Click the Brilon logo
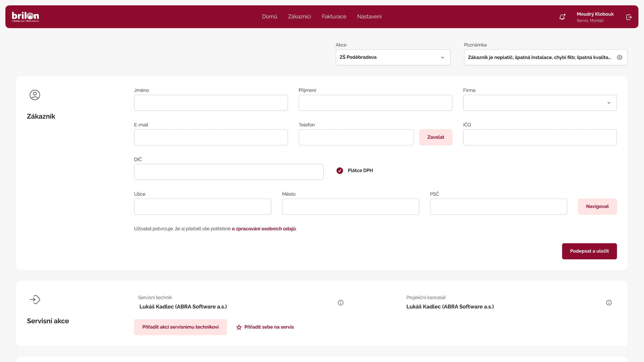This screenshot has height=362, width=644. coord(25,16)
